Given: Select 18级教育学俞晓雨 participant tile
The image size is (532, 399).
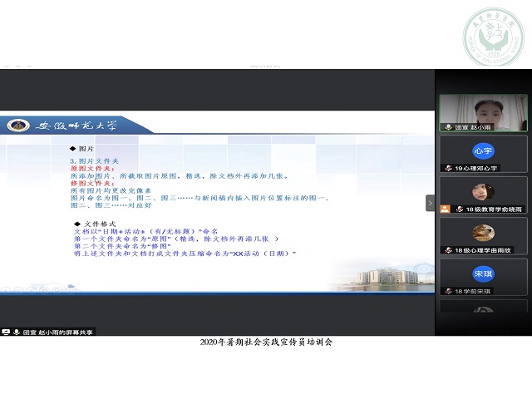Looking at the screenshot, I should [x=483, y=195].
